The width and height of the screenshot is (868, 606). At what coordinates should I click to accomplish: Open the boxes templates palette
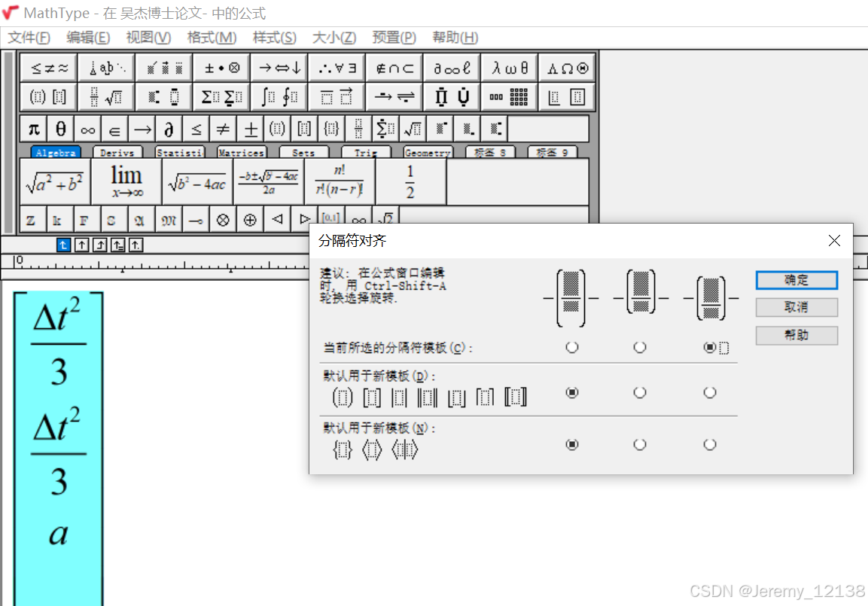568,97
